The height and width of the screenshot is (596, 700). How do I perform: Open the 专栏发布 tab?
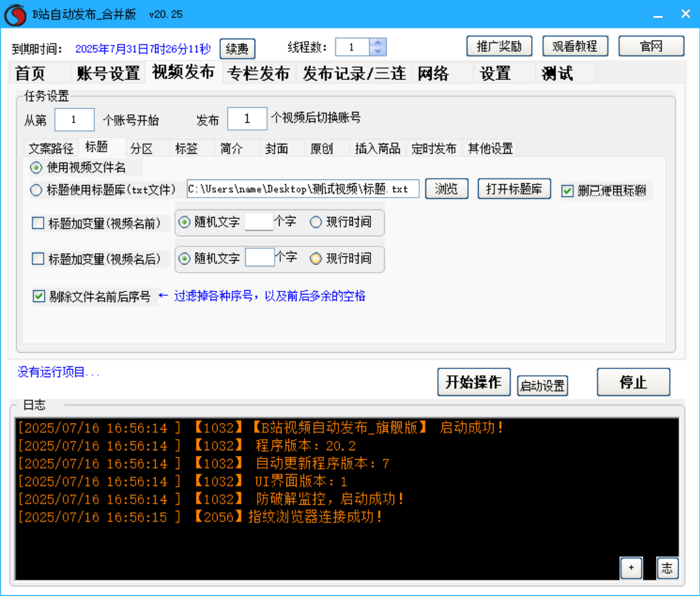[x=258, y=74]
